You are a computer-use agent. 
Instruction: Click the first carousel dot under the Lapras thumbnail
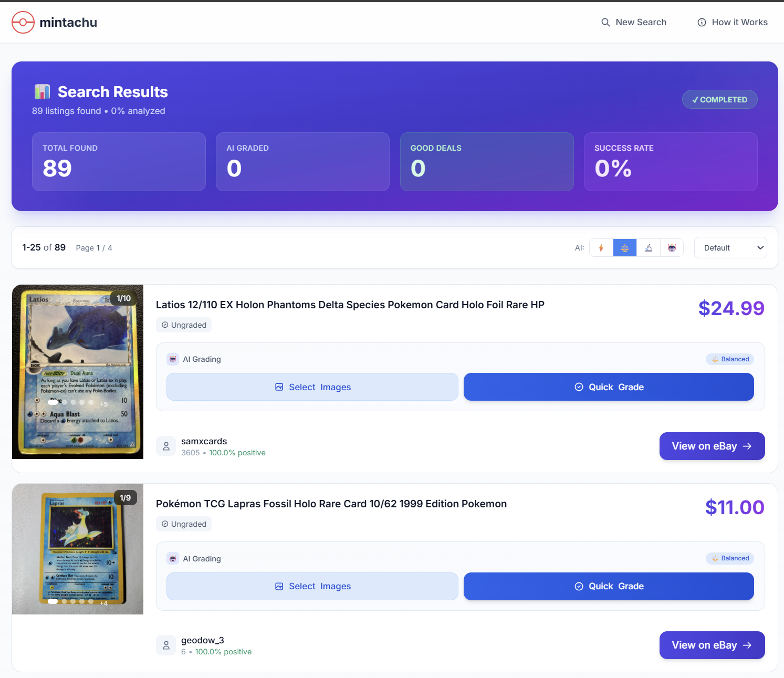(x=52, y=601)
